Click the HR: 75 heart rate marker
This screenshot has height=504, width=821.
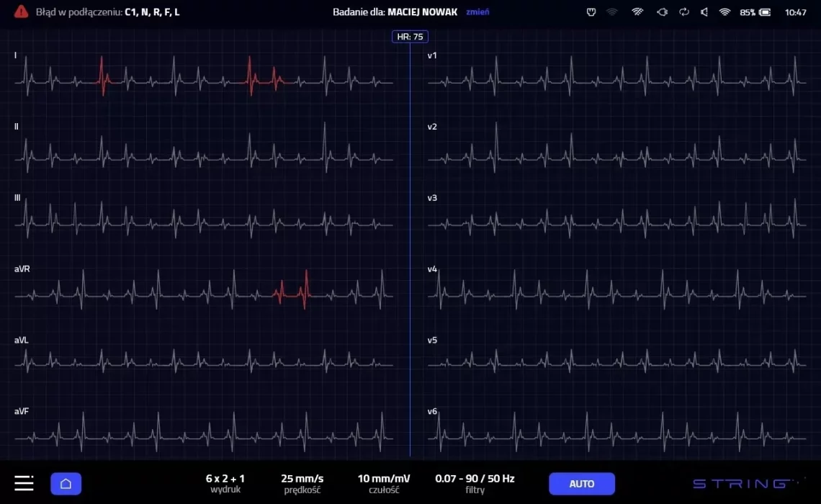410,37
